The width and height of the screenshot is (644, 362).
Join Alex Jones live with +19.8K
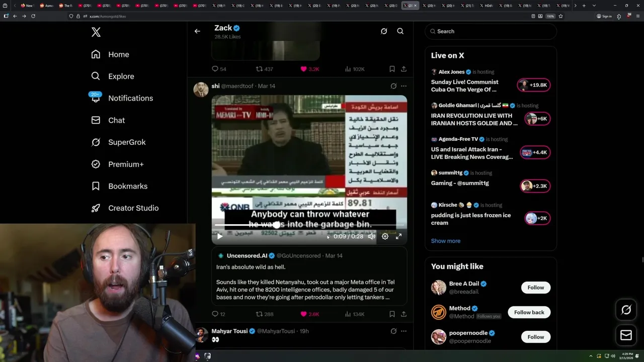(534, 85)
